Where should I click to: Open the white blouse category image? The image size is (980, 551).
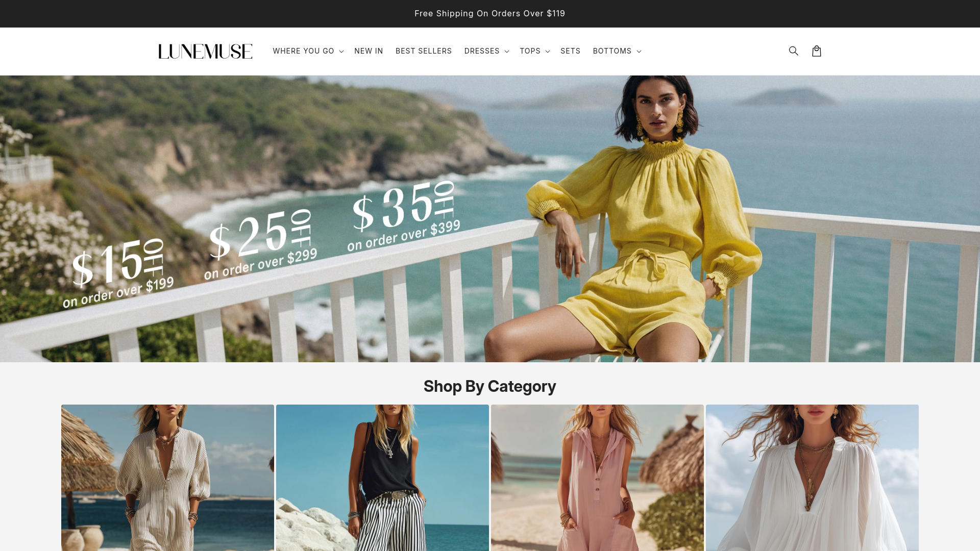pyautogui.click(x=812, y=478)
